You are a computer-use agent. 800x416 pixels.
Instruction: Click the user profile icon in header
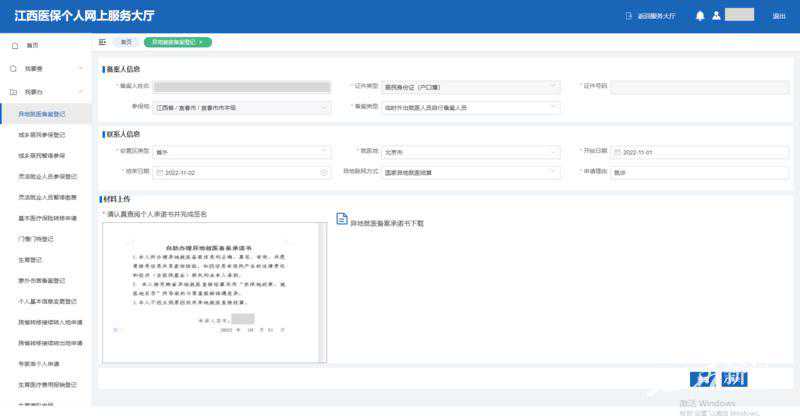point(715,16)
